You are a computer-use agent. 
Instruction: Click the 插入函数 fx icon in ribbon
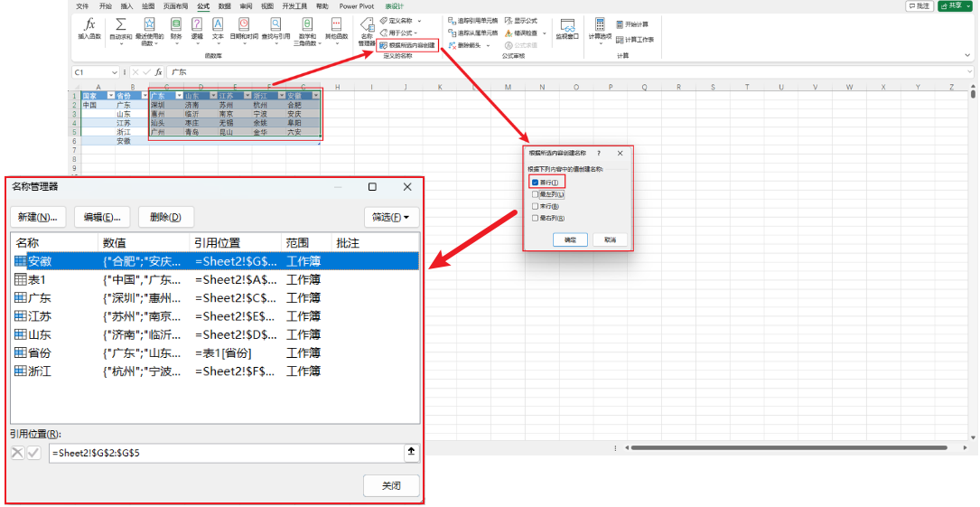tap(89, 25)
